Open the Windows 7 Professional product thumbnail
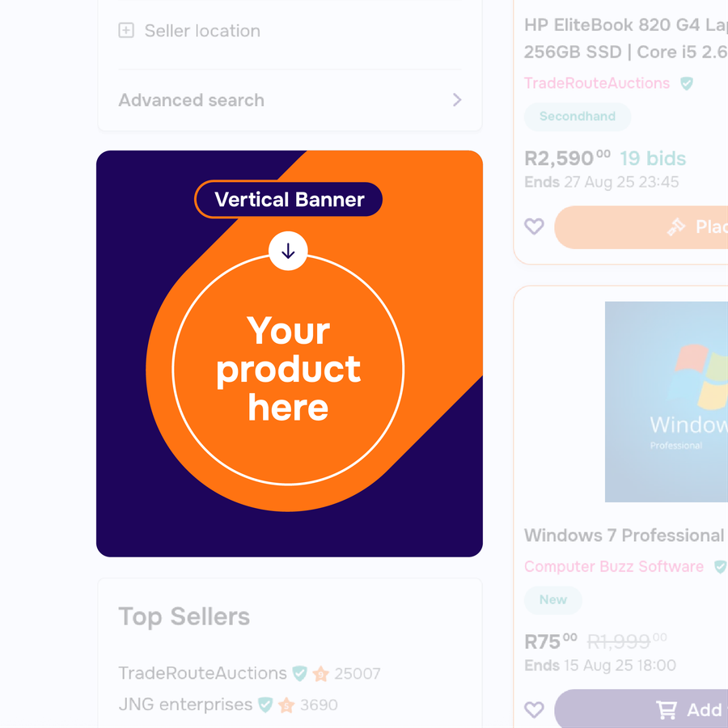 pyautogui.click(x=666, y=401)
